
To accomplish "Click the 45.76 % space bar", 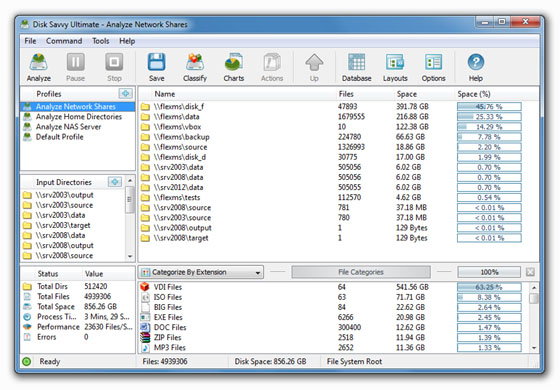I will pos(489,106).
